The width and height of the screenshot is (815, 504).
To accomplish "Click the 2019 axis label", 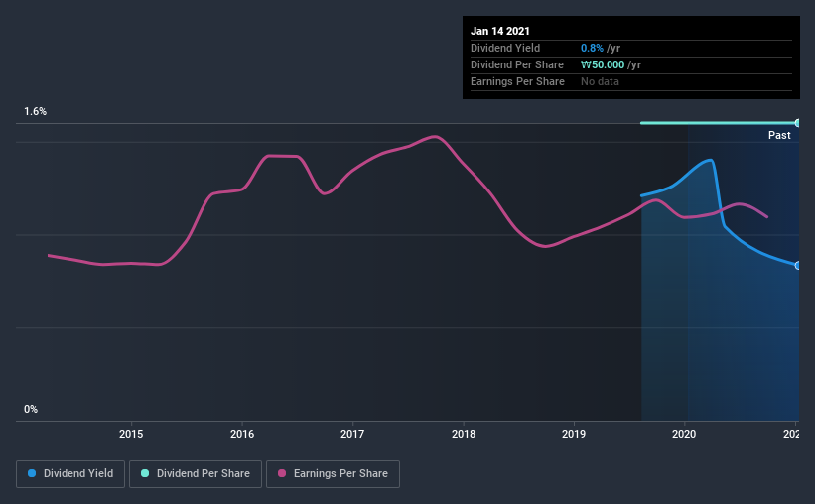I will [x=574, y=434].
